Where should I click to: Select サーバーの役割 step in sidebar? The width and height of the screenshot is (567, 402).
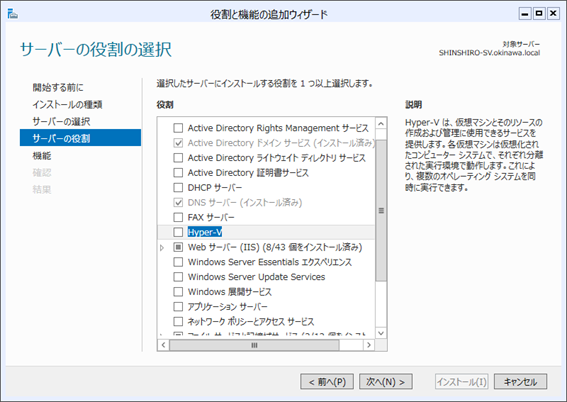[80, 138]
